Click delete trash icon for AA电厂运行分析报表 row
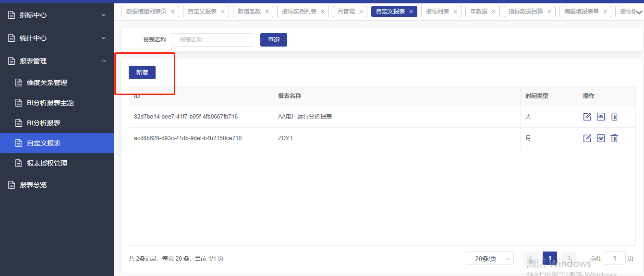This screenshot has width=644, height=276. [x=614, y=117]
